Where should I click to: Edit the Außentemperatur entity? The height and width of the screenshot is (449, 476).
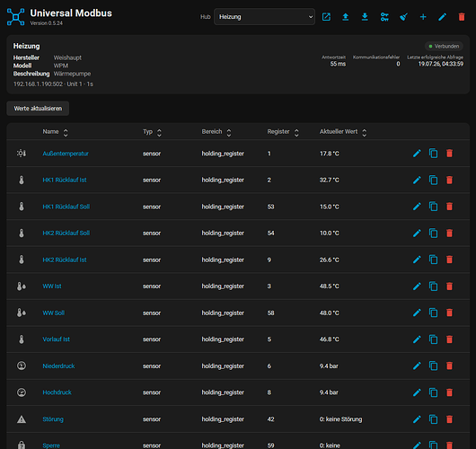pyautogui.click(x=417, y=154)
